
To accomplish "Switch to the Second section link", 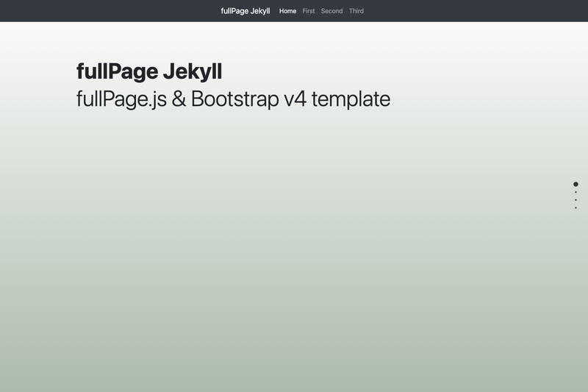I will pyautogui.click(x=332, y=11).
